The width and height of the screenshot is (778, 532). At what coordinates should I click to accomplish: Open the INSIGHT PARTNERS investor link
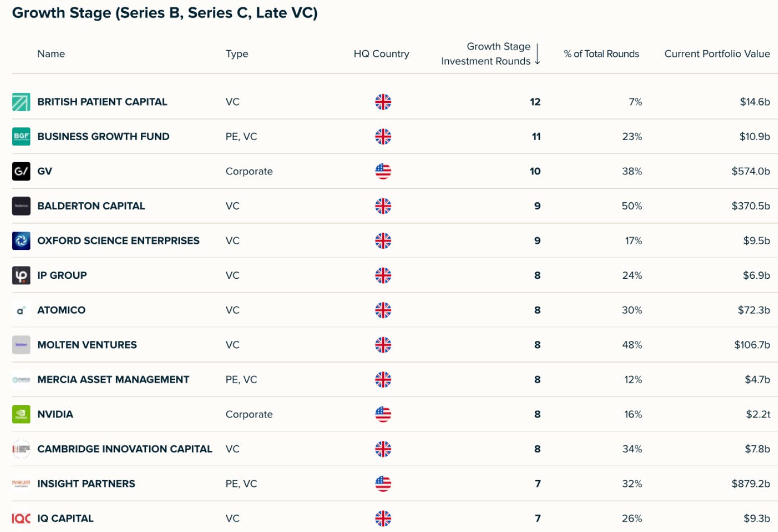(x=86, y=483)
